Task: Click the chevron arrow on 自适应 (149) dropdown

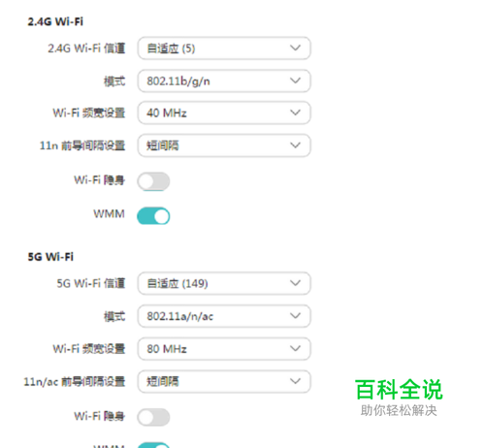Action: click(295, 283)
